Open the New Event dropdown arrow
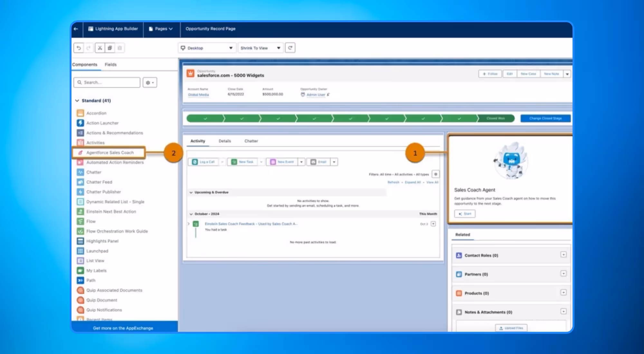This screenshot has width=644, height=354. [301, 162]
